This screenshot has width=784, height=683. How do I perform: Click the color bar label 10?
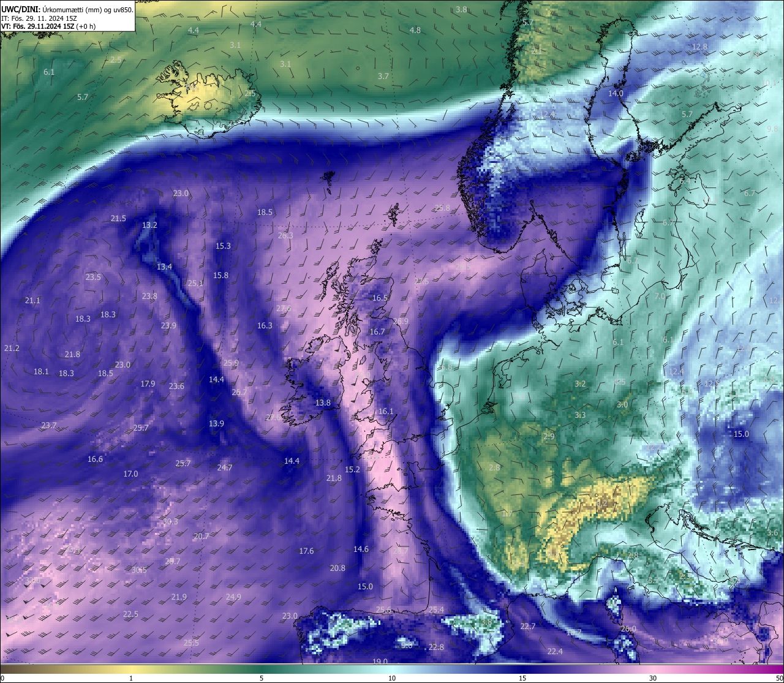click(x=392, y=678)
